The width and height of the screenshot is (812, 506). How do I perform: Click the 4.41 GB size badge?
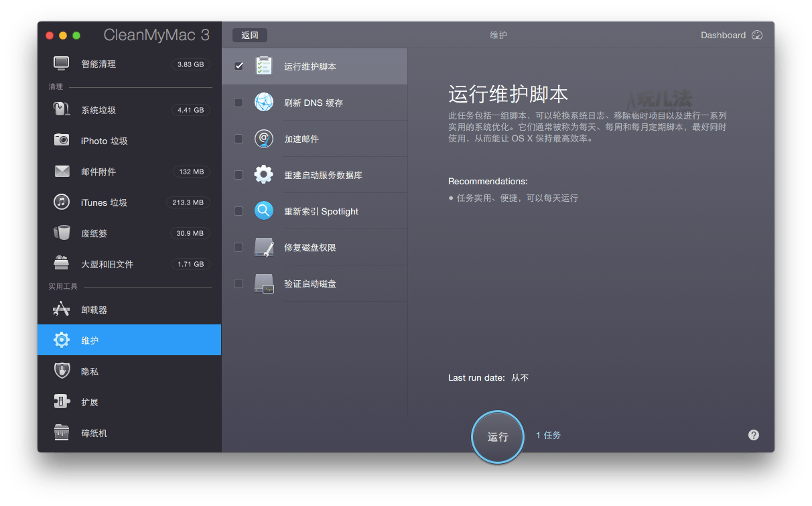190,110
